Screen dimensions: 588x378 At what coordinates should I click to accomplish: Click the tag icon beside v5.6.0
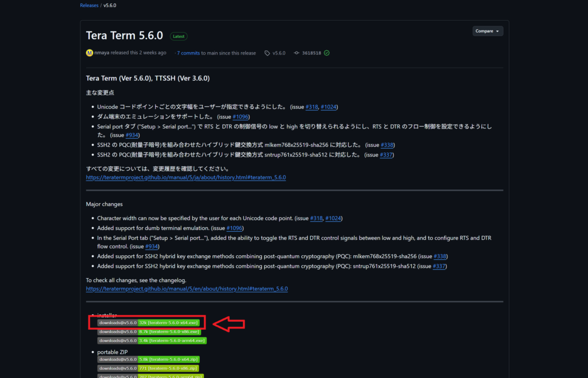[268, 53]
